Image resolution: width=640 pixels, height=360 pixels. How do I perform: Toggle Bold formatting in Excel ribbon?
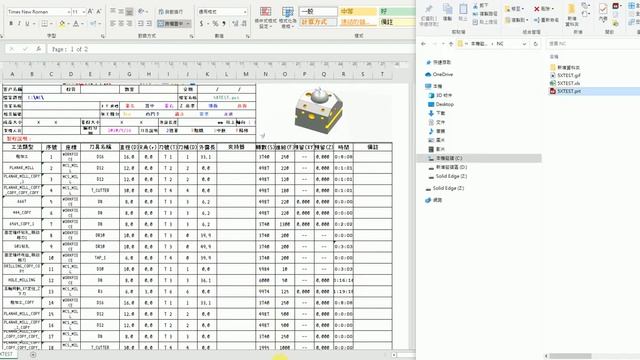pyautogui.click(x=11, y=24)
